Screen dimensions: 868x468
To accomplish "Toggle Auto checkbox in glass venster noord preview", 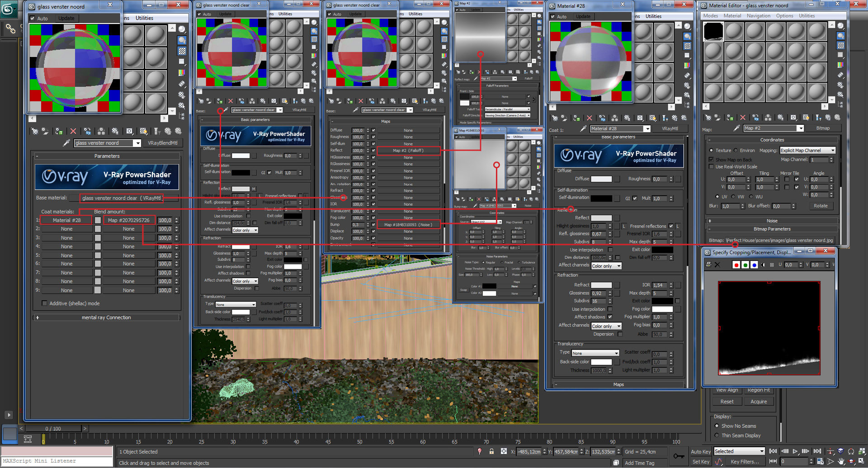I will coord(33,19).
